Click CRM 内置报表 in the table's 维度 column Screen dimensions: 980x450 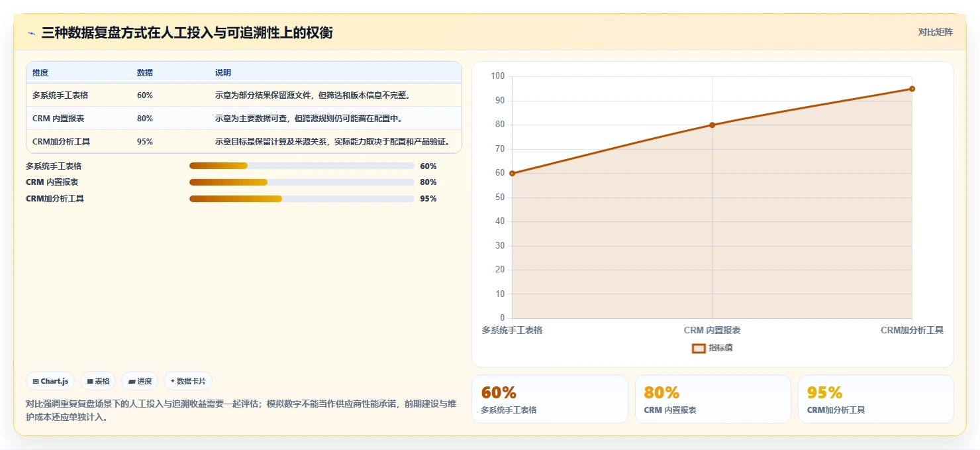tap(58, 119)
